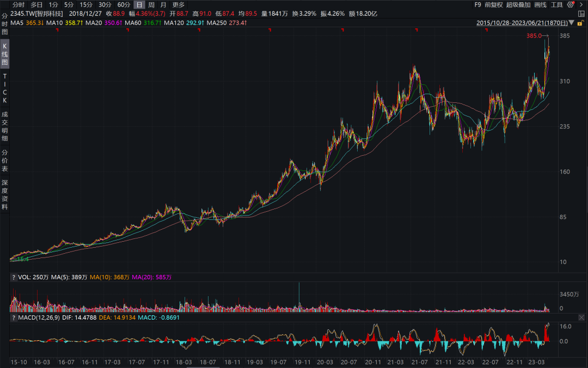The image size is (588, 368).
Task: Select the 60分 period tab
Action: (x=124, y=4)
